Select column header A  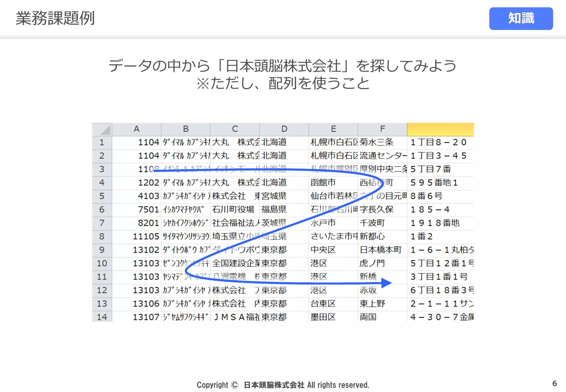(x=137, y=129)
